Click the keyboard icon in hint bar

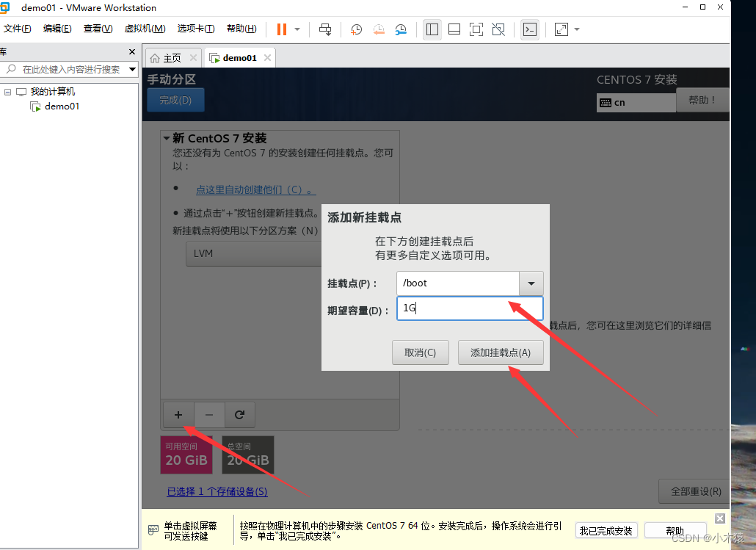[153, 529]
